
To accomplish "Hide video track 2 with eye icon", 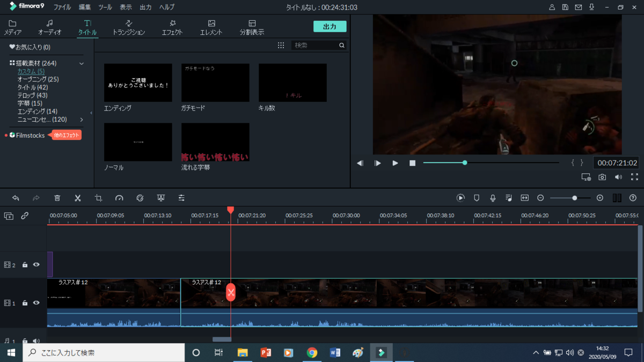I will click(36, 264).
